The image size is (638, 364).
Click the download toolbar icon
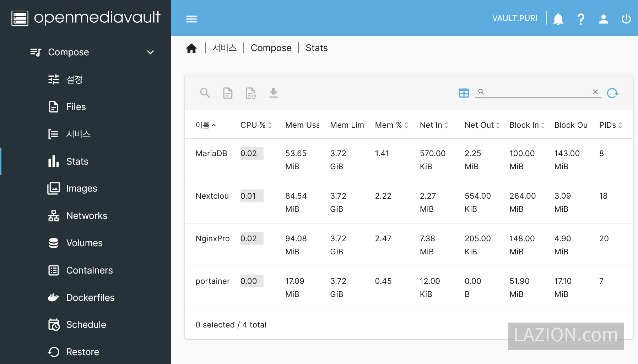pyautogui.click(x=274, y=93)
